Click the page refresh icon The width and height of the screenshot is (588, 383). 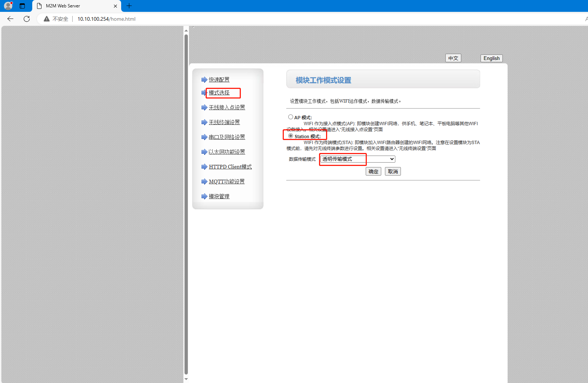coord(27,19)
